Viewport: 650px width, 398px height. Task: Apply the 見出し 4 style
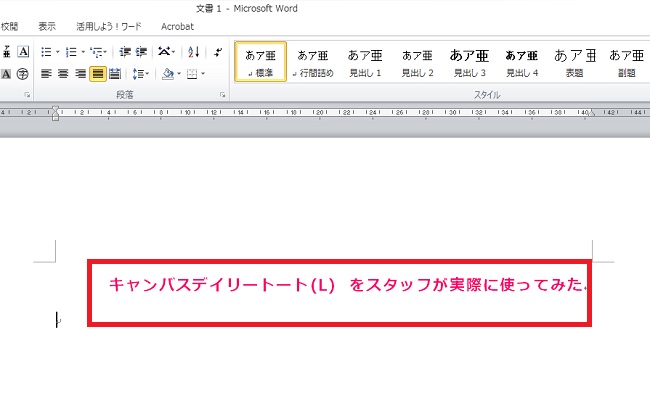click(522, 61)
